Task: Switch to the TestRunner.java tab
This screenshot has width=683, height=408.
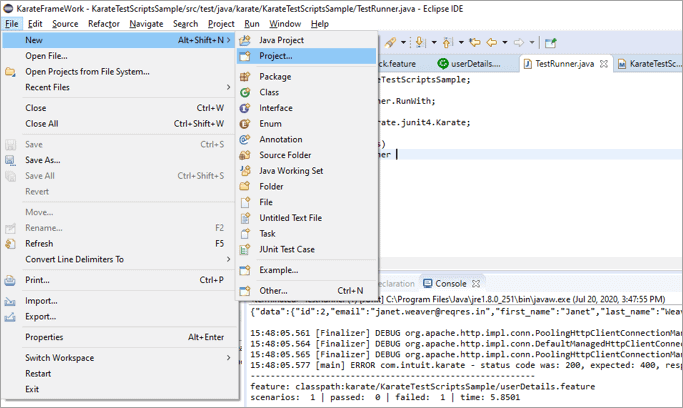Action: point(564,64)
